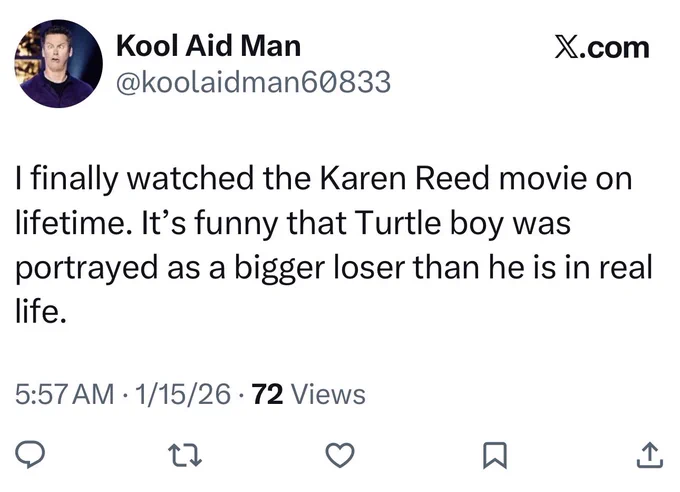View analytics from the 72 Views label
This screenshot has height=492, width=680.
[x=309, y=394]
